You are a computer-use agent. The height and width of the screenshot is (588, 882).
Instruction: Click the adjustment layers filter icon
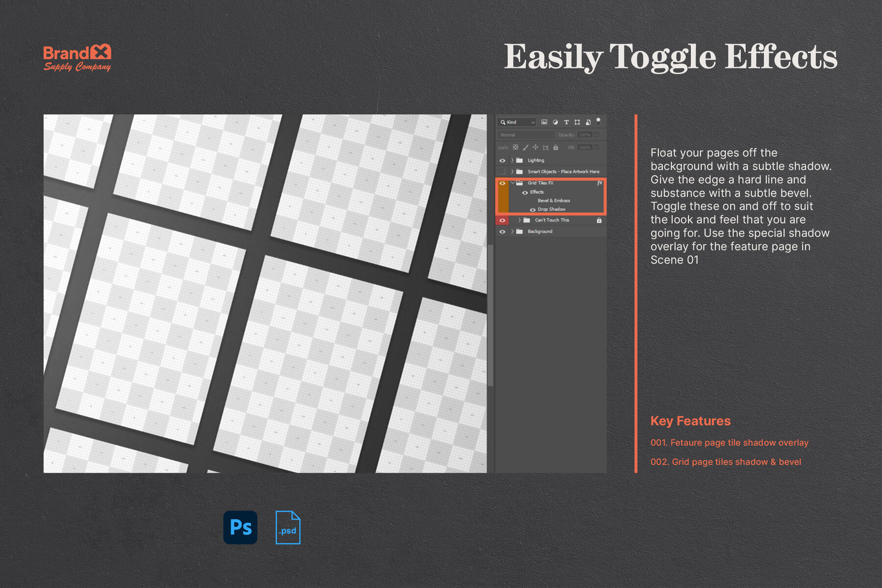556,122
